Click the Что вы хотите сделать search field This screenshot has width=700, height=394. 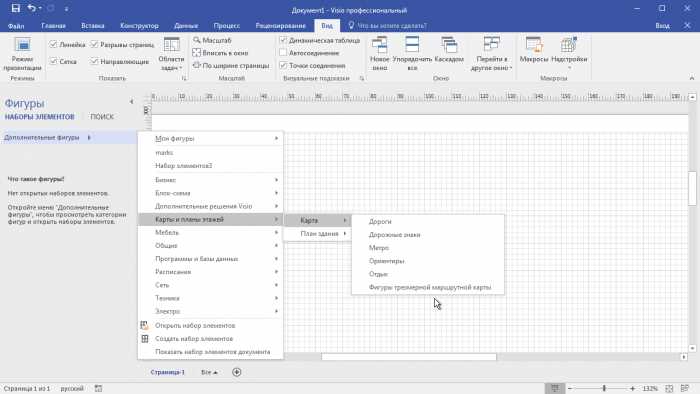392,26
